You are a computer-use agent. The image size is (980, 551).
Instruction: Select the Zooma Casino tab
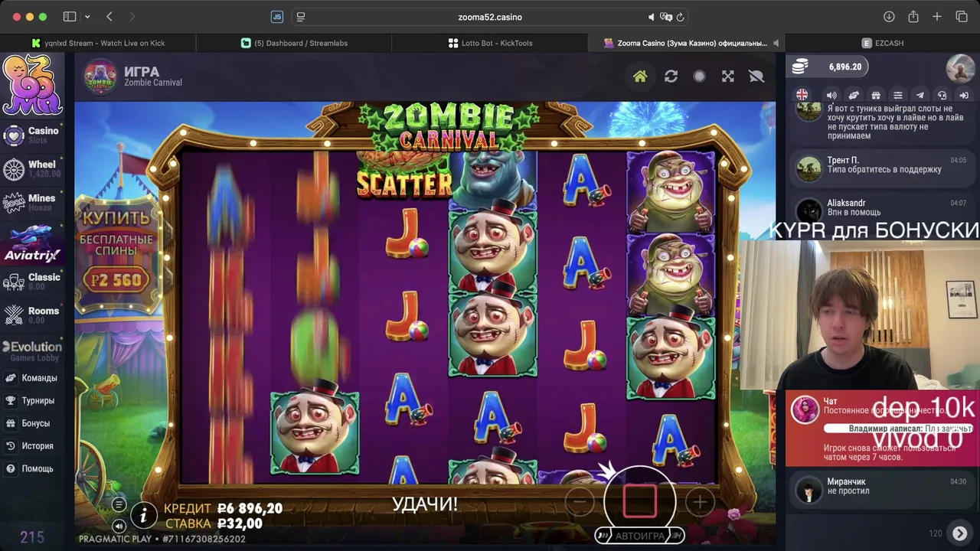[686, 43]
